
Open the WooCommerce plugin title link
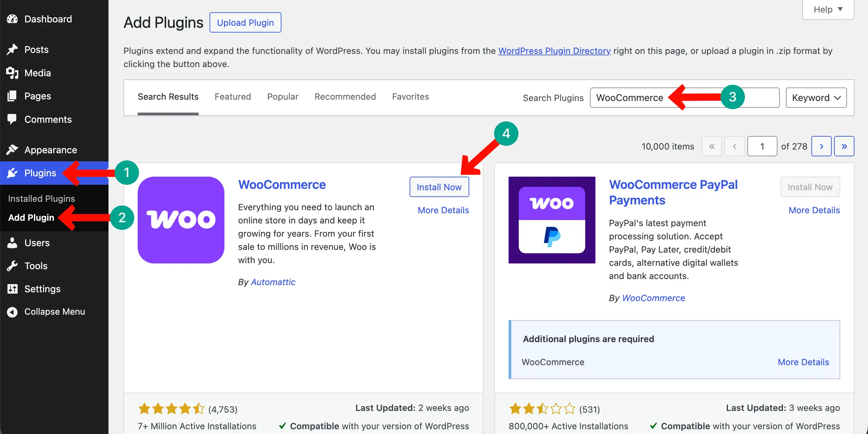click(282, 185)
